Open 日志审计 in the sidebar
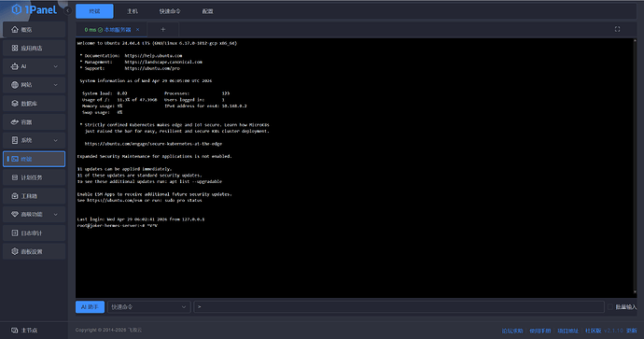The height and width of the screenshot is (339, 644). pyautogui.click(x=35, y=233)
